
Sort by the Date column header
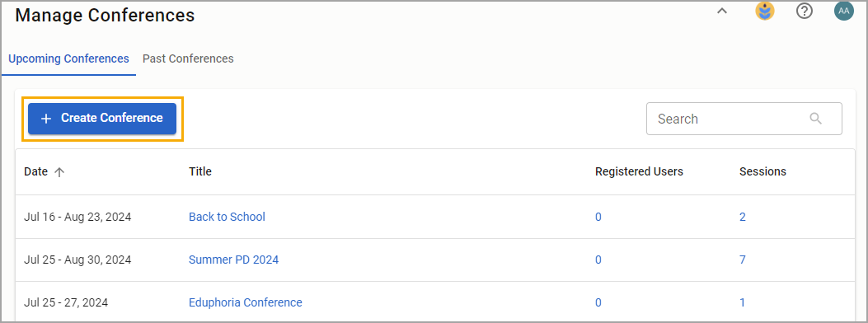(36, 172)
